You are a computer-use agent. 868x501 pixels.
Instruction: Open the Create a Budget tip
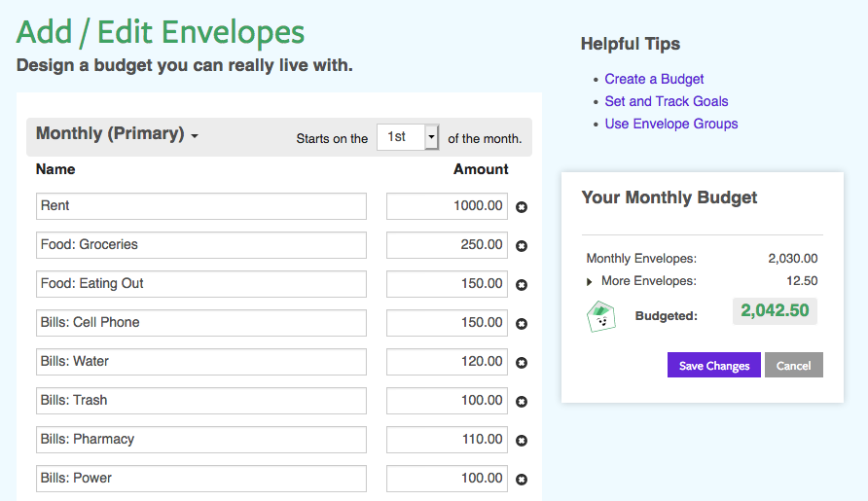coord(654,79)
